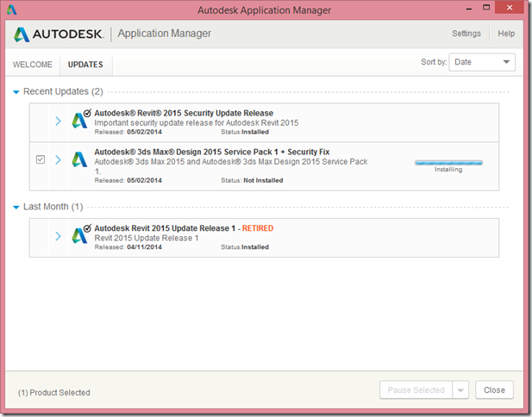
Task: Click the Installing progress bar
Action: [x=448, y=162]
